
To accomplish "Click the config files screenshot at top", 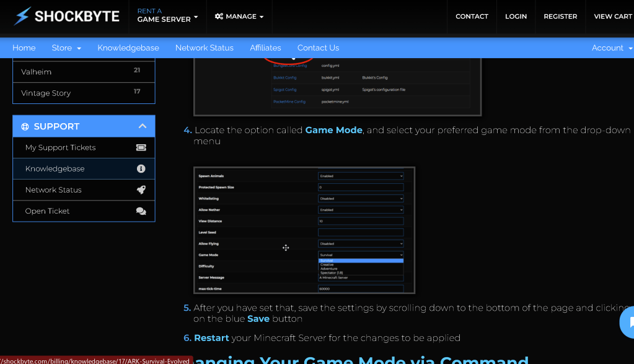I will coord(337,87).
